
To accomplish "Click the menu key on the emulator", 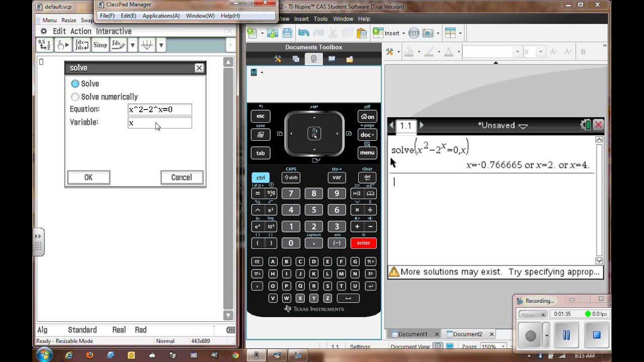I will [x=367, y=153].
